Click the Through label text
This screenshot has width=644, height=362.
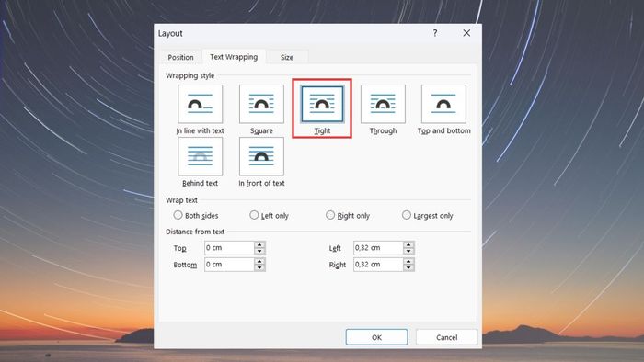[x=383, y=130]
